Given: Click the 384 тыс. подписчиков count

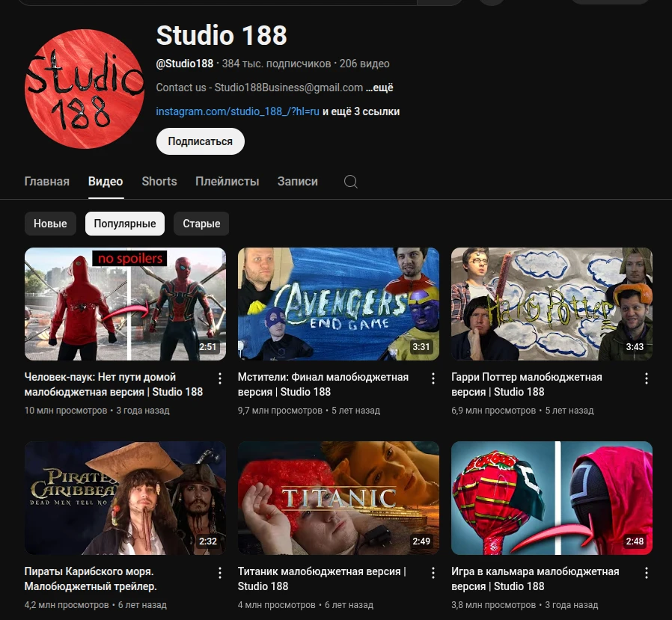Looking at the screenshot, I should [276, 64].
